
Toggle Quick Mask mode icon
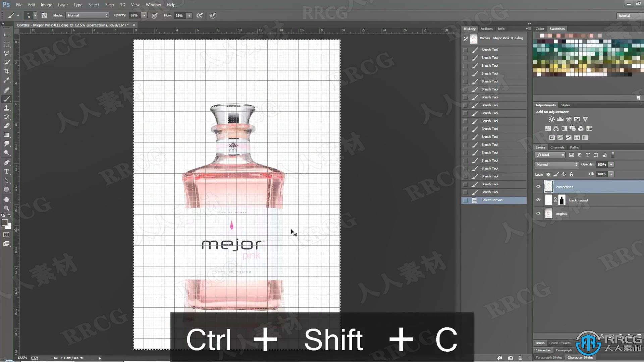[6, 235]
